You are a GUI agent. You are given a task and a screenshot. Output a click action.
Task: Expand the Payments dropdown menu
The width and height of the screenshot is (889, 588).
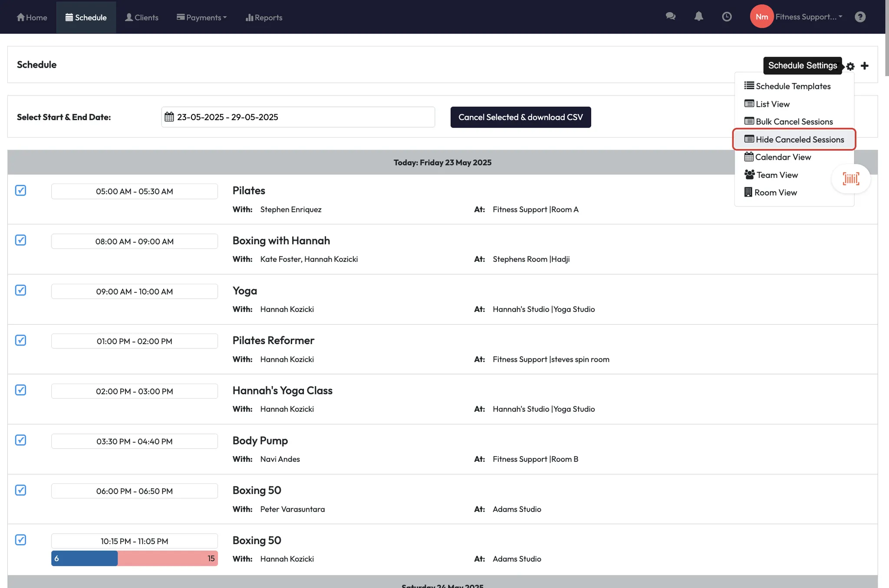tap(202, 17)
